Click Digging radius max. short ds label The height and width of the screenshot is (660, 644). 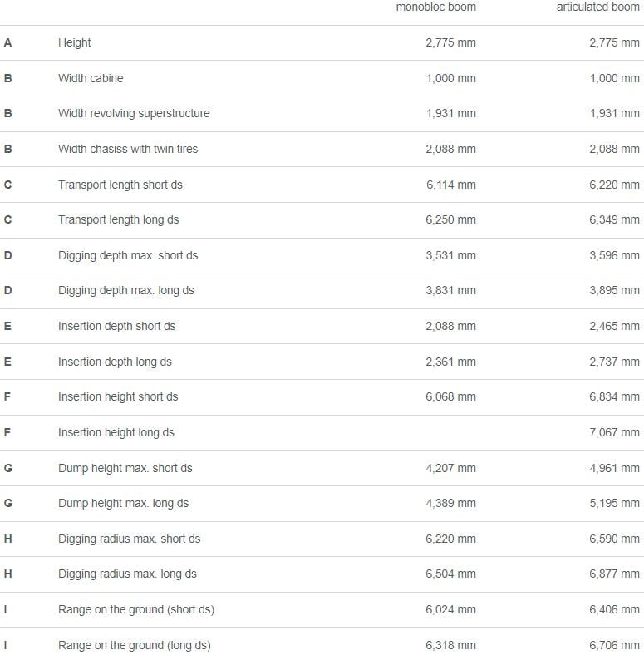coord(130,539)
